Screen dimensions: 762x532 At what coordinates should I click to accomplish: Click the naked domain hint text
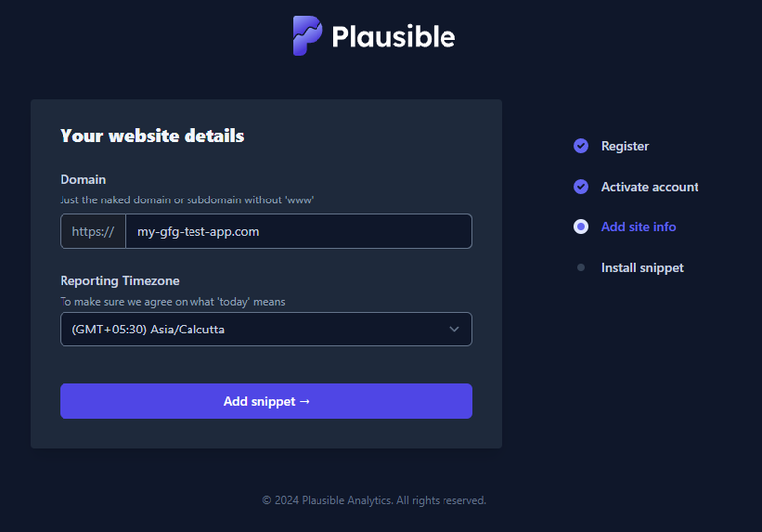[187, 200]
